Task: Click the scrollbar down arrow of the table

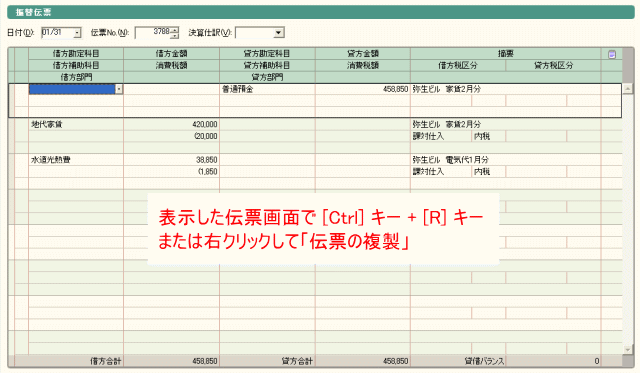Action: [x=628, y=349]
